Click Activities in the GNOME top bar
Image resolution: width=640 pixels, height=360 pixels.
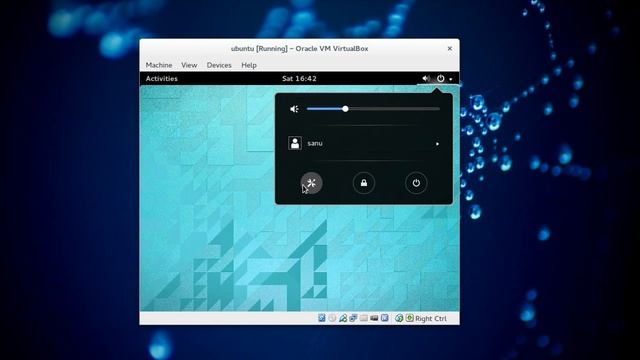click(162, 78)
